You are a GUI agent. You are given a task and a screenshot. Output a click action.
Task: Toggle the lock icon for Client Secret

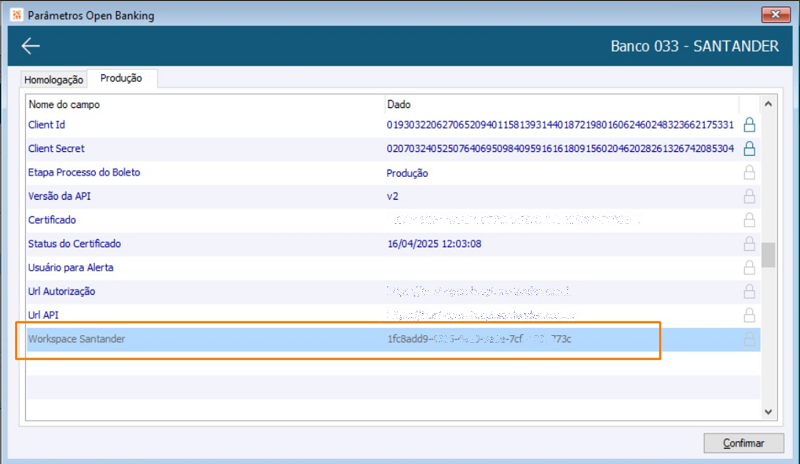pos(749,149)
